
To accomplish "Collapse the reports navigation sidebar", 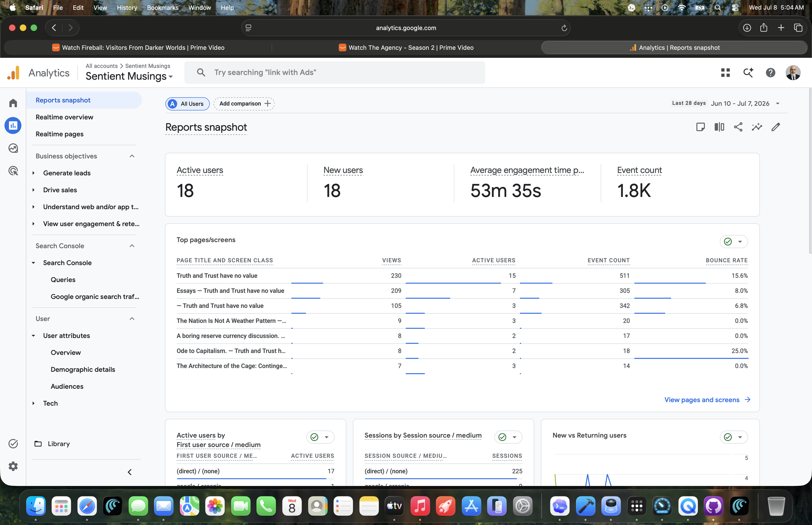I will [130, 472].
